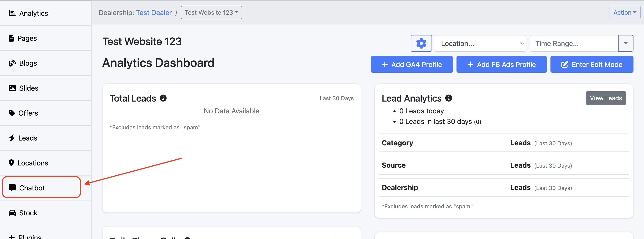The width and height of the screenshot is (644, 239).
Task: Click the Add FB Ads Profile button
Action: tap(501, 64)
